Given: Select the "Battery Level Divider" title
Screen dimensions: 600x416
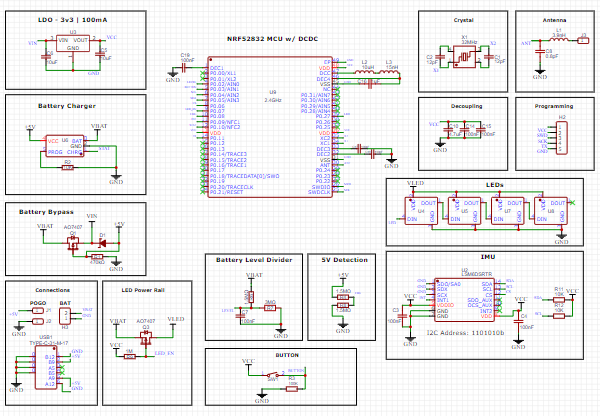Looking at the screenshot, I should click(254, 260).
